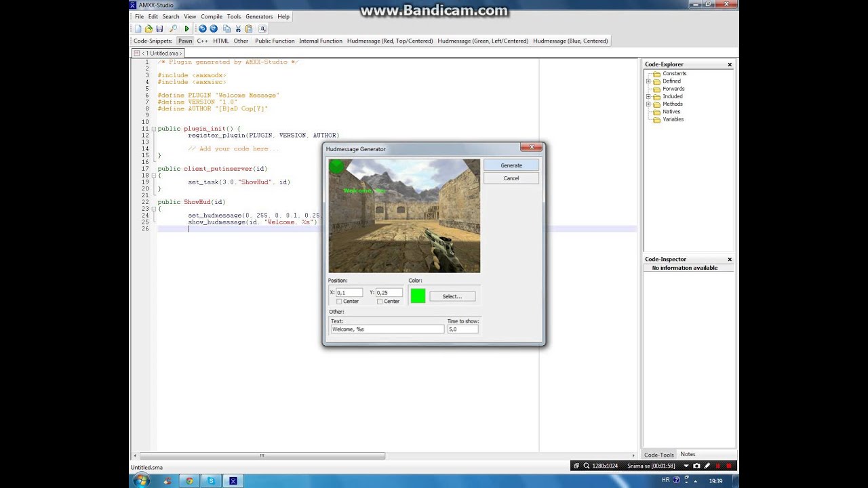Switch to the Notes tab
The image size is (868, 488).
[x=688, y=454]
